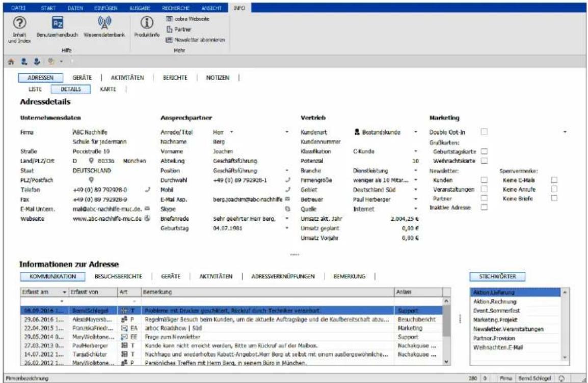This screenshot has width=588, height=383.
Task: Toggle Double Opt-In checkbox
Action: click(484, 132)
